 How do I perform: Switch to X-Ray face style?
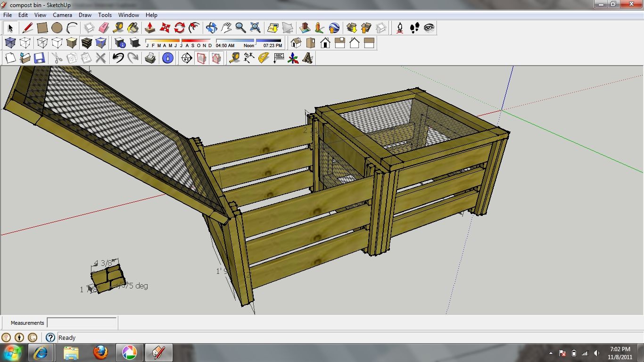click(10, 42)
